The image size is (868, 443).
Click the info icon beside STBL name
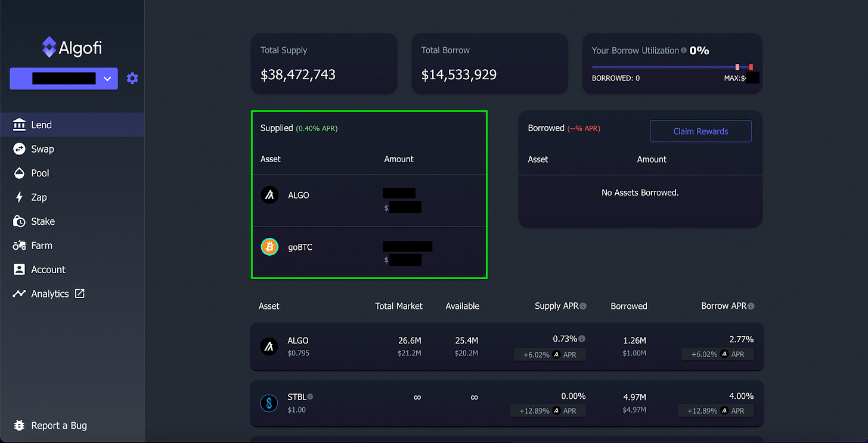pos(311,396)
